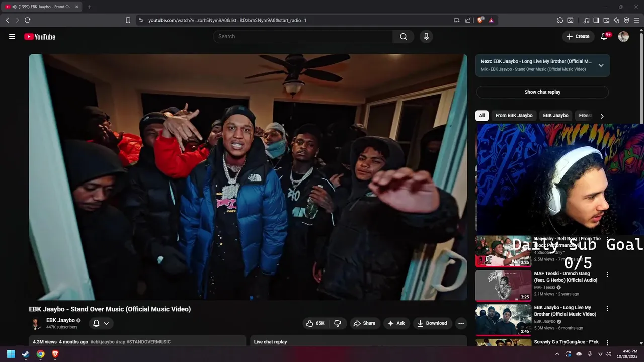644x362 pixels.
Task: Show hidden system tray icons chevron
Action: [557, 354]
